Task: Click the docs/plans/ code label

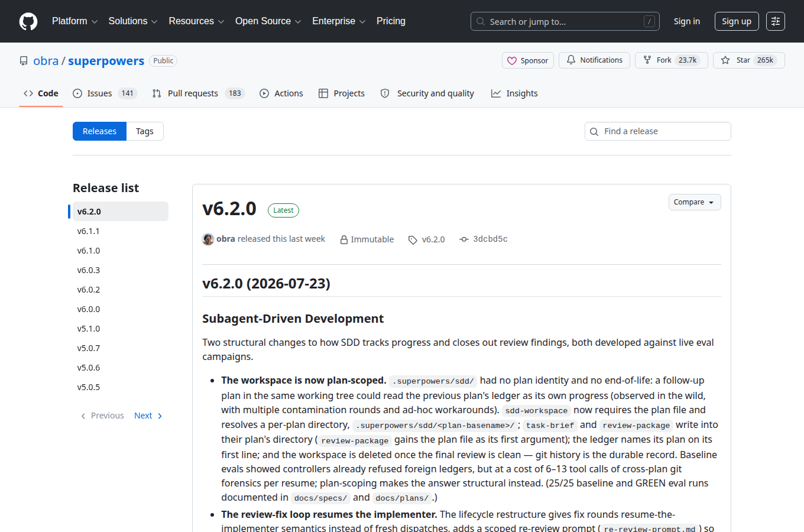Action: tap(402, 498)
